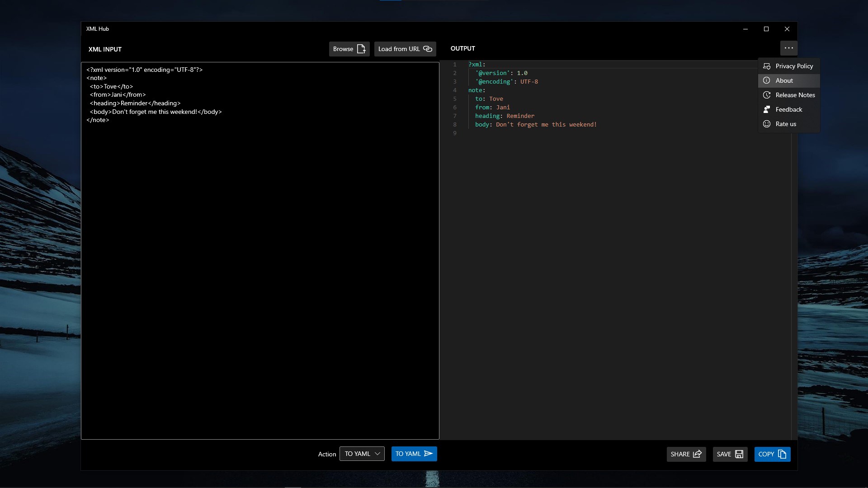Click the send arrow on TO YAML button
This screenshot has width=868, height=488.
[x=429, y=454]
